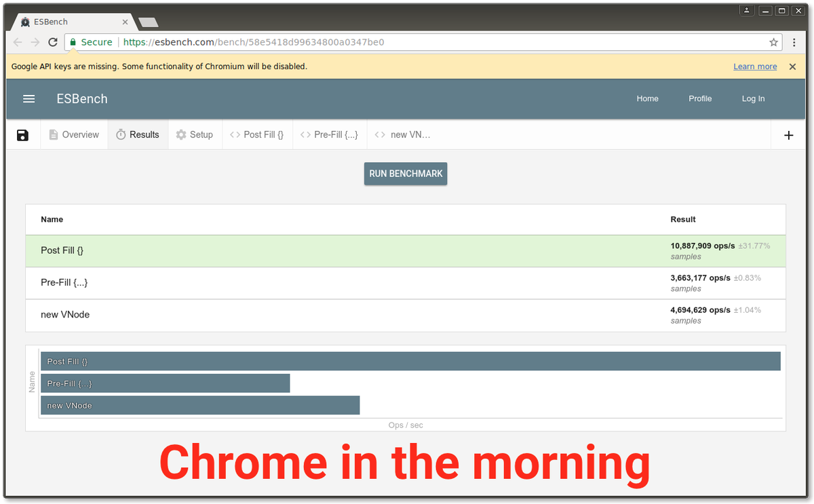Click the Ops / sec axis label
The image size is (814, 504).
pos(406,425)
